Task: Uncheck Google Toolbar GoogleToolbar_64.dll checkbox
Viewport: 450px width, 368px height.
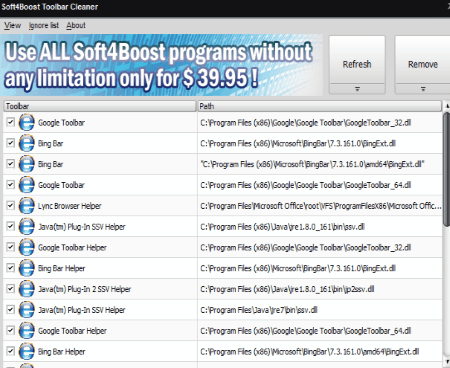Action: 10,184
